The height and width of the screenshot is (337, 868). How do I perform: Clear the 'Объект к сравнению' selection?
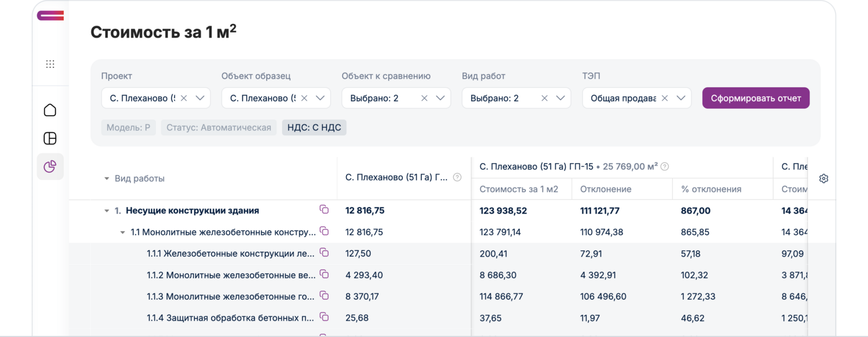coord(424,98)
